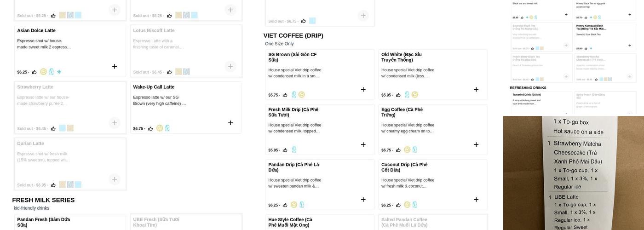Open the receipt photo thumbnail

pos(574,173)
